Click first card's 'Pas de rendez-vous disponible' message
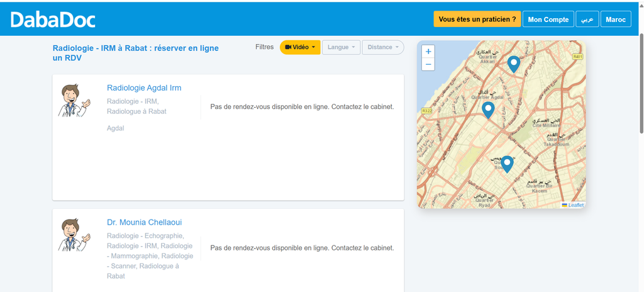This screenshot has height=292, width=644. pyautogui.click(x=302, y=107)
